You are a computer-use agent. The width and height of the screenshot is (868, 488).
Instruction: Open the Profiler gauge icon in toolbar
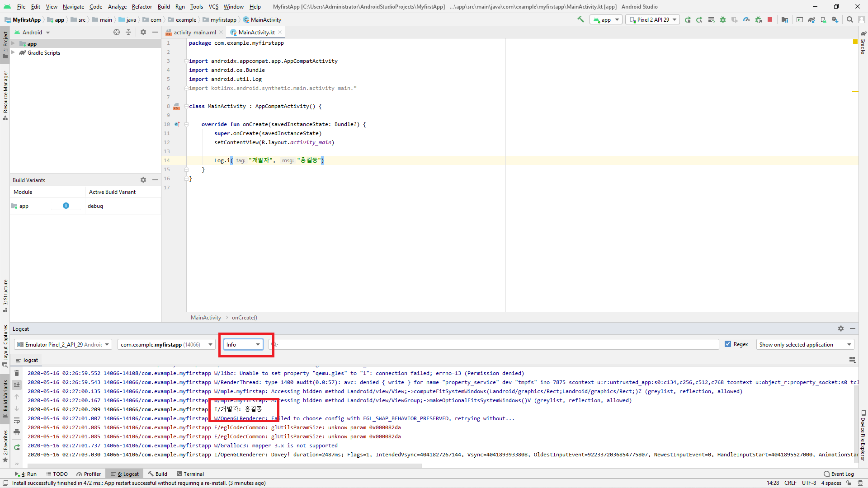pos(746,19)
